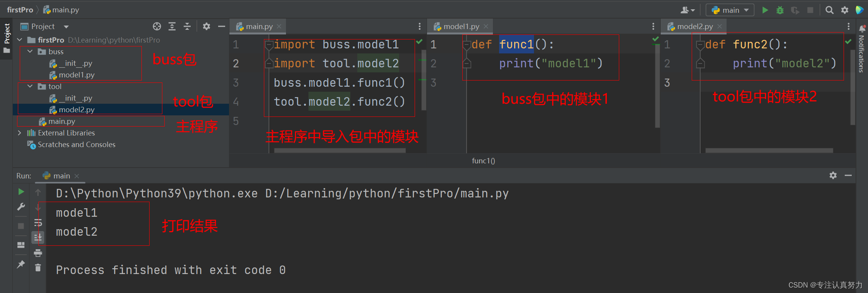Click firstPro in the breadcrumb bar

click(20, 10)
